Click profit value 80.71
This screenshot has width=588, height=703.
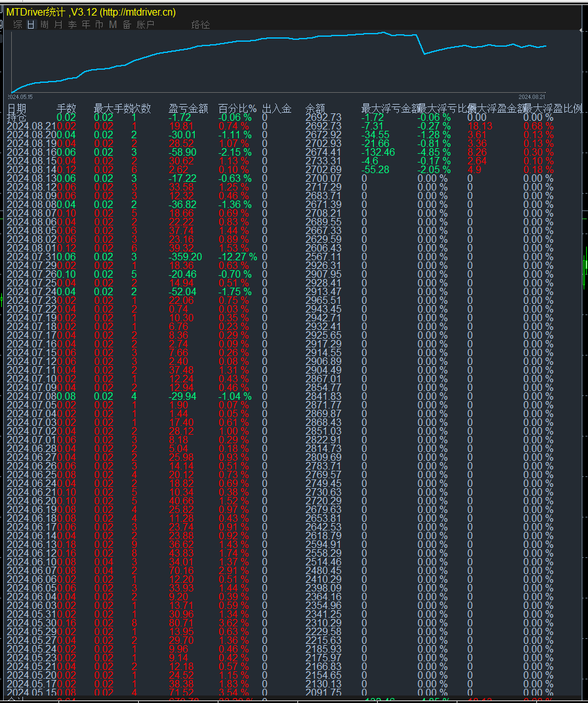tap(181, 623)
